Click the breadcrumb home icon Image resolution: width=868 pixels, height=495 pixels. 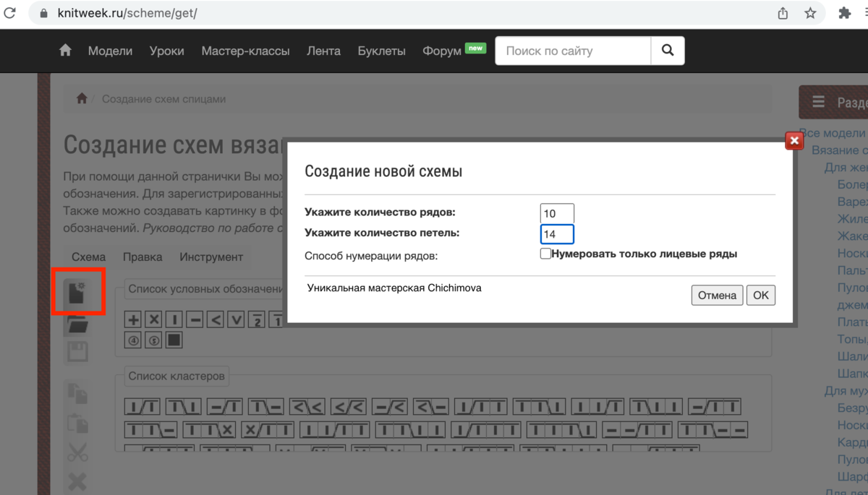tap(82, 99)
